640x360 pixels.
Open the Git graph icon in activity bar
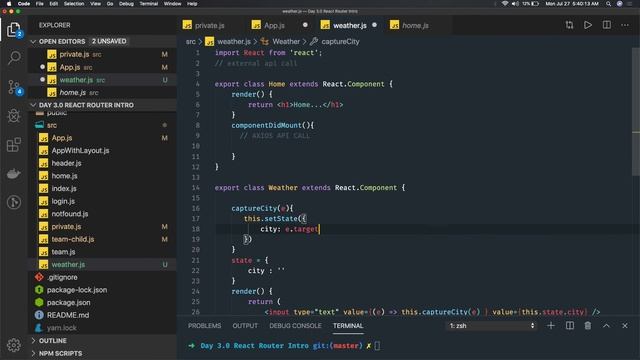14,202
